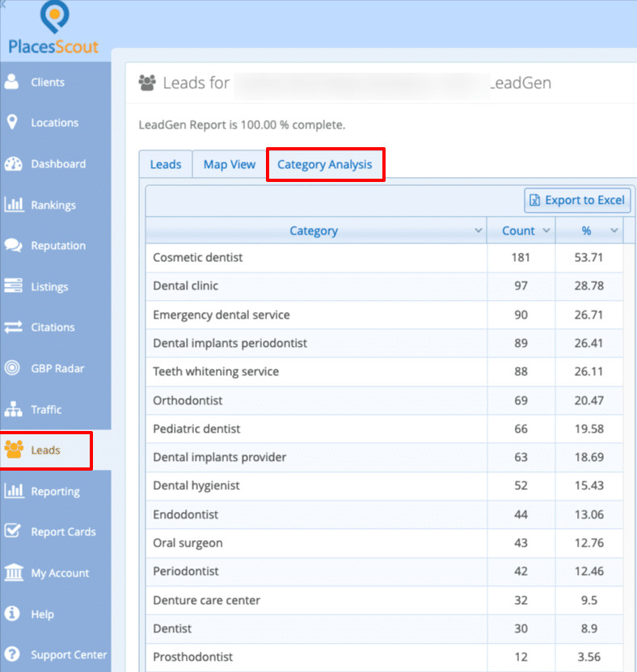Click the Dashboard gauge icon
The width and height of the screenshot is (637, 672).
13,164
